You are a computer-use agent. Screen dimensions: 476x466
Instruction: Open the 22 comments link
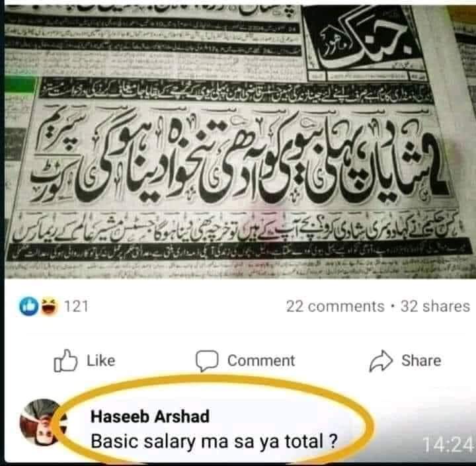(335, 306)
